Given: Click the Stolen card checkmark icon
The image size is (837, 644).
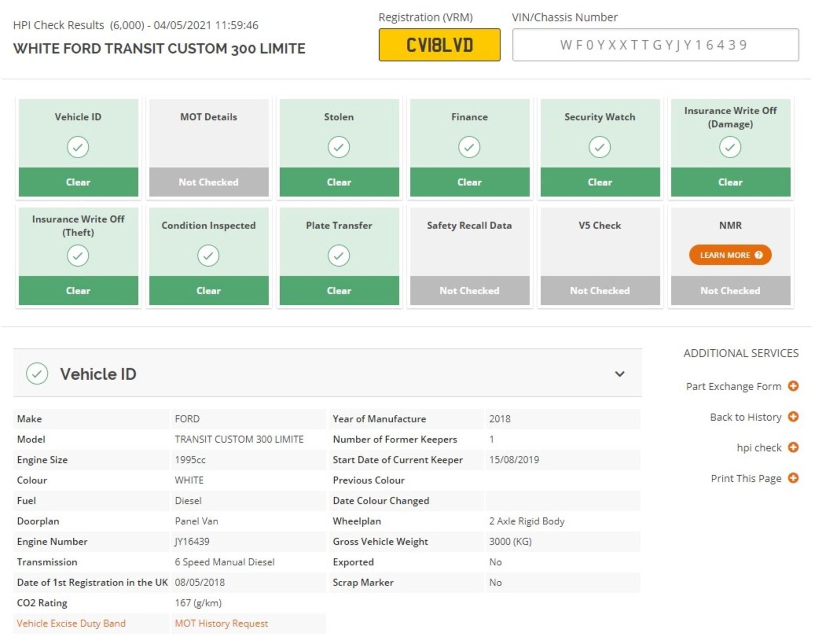Looking at the screenshot, I should pyautogui.click(x=339, y=147).
